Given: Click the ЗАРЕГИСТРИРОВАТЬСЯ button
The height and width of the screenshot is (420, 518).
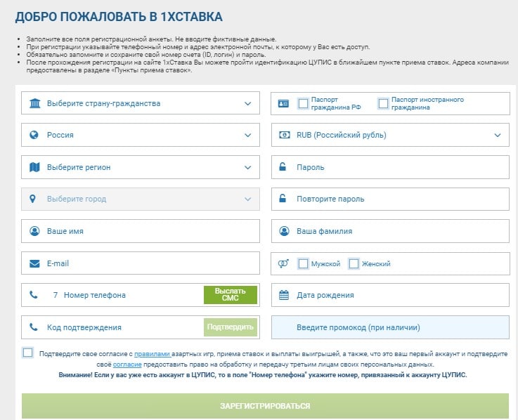Looking at the screenshot, I should pos(265,406).
